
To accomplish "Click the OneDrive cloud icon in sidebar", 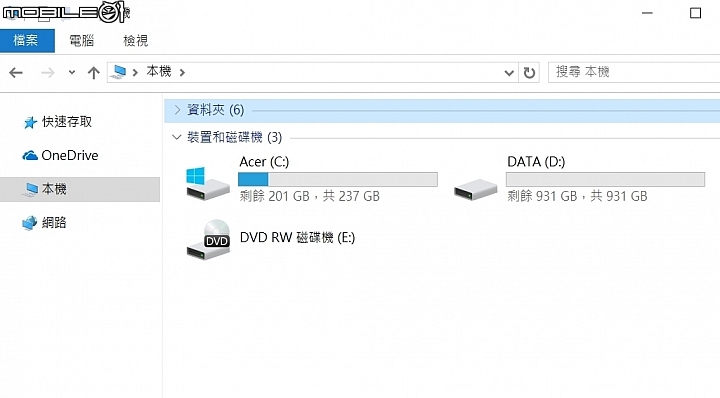I will (30, 156).
